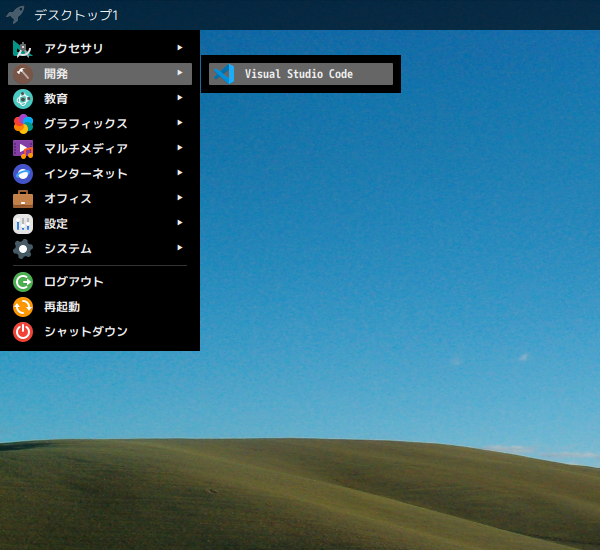Select the 開発 menu entry
The image size is (600, 550).
coord(100,74)
